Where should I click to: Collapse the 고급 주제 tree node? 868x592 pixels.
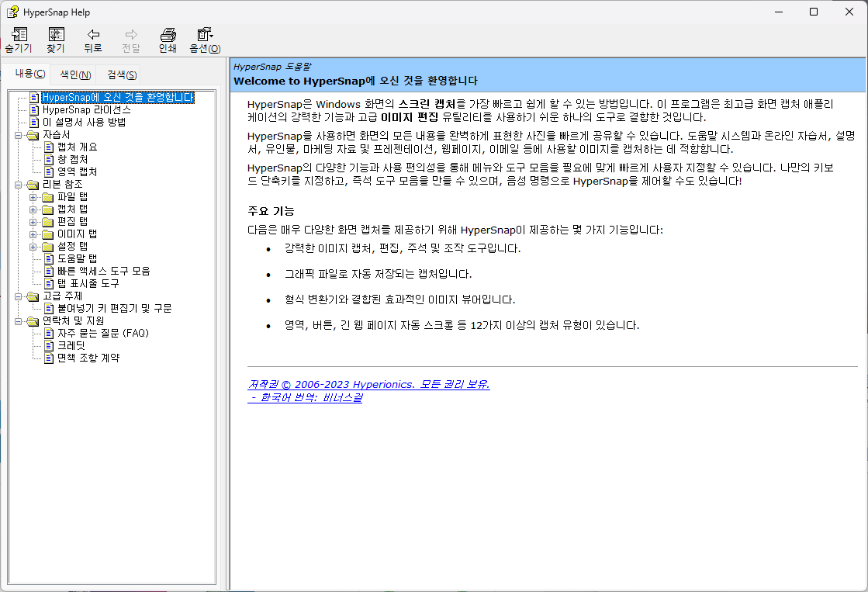[x=19, y=296]
